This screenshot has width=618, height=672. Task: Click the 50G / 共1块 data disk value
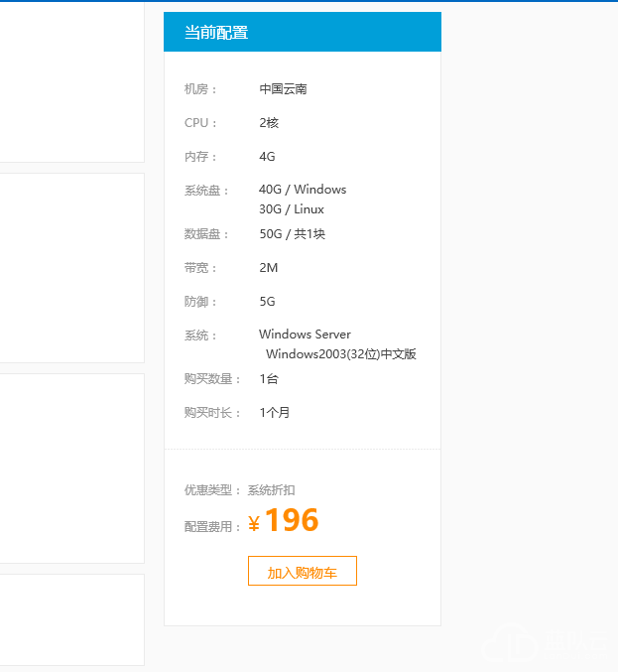(x=293, y=234)
